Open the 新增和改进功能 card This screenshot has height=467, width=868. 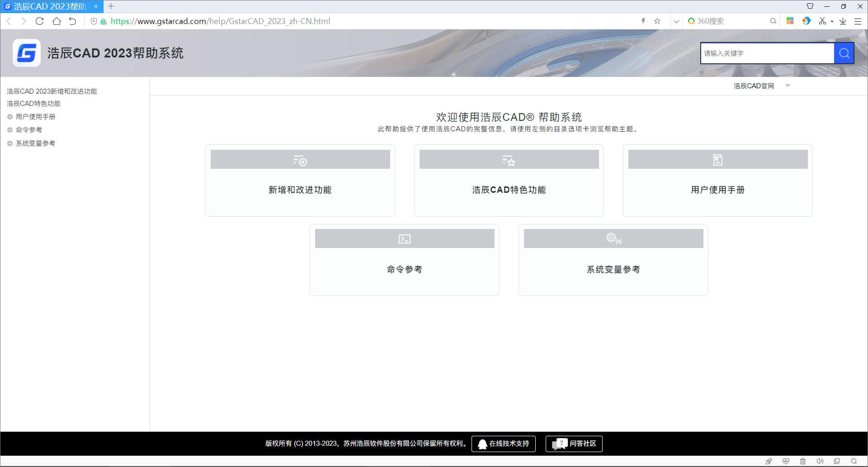coord(300,181)
